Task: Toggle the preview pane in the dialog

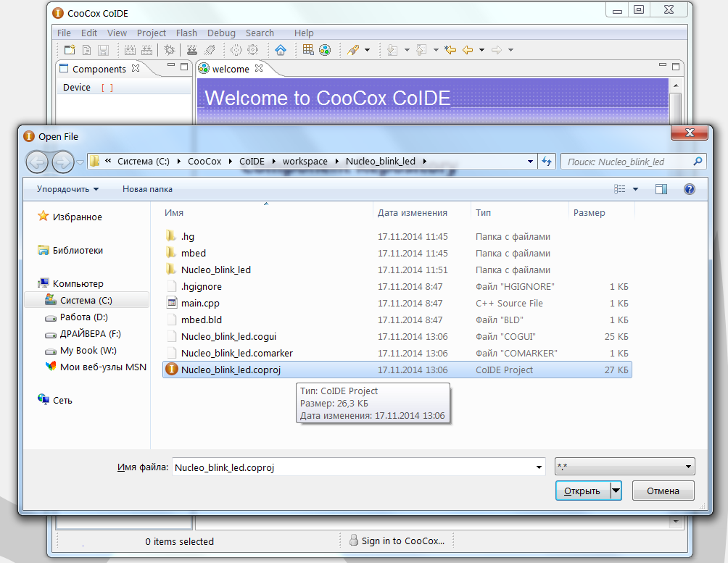Action: tap(661, 188)
